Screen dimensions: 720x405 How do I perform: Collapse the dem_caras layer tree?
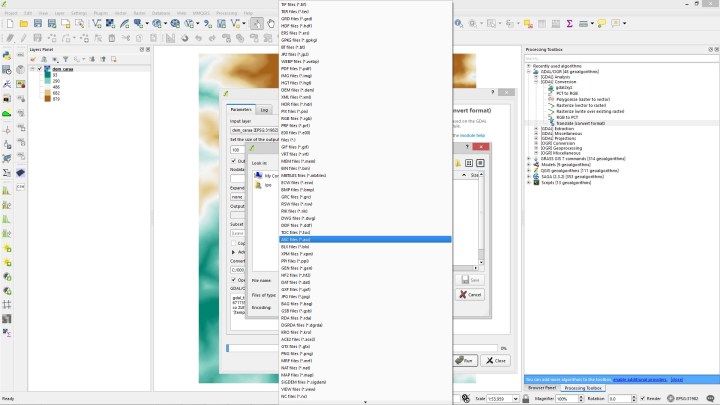coord(34,69)
